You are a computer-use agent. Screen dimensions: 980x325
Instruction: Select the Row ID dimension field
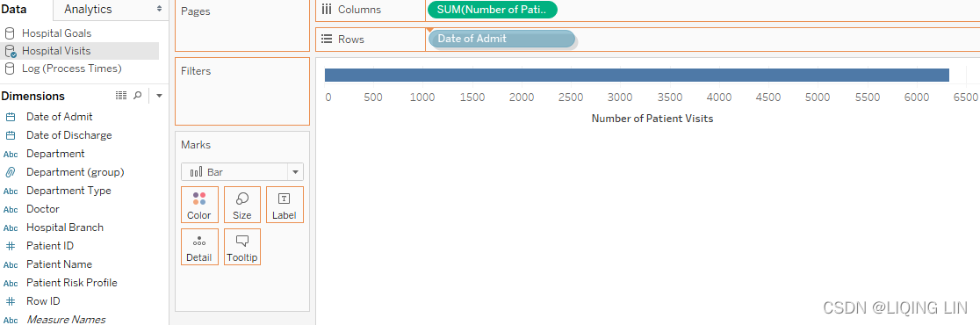[x=43, y=300]
